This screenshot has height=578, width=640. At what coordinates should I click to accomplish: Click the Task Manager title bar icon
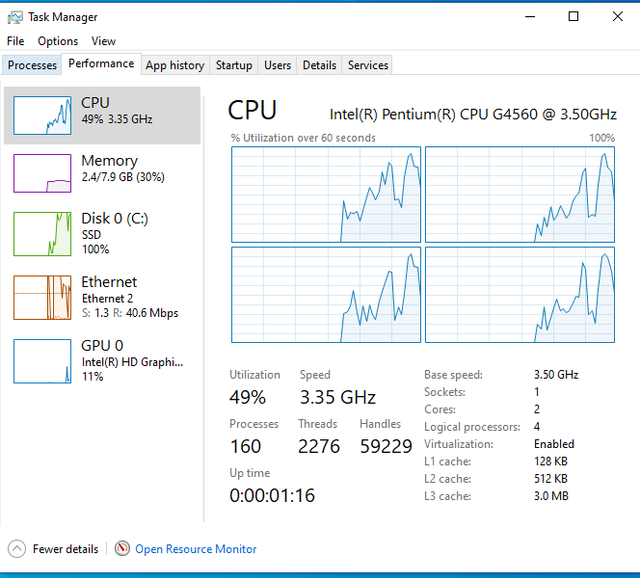(15, 17)
